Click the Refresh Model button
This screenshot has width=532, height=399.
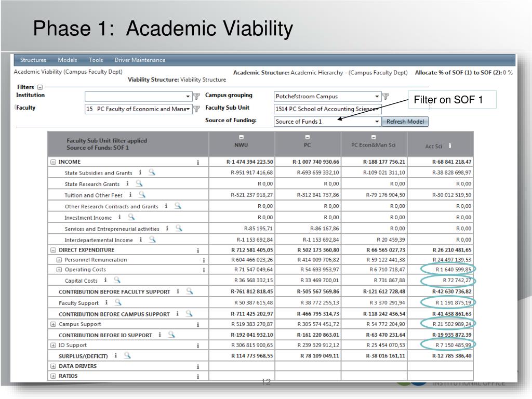[x=405, y=122]
